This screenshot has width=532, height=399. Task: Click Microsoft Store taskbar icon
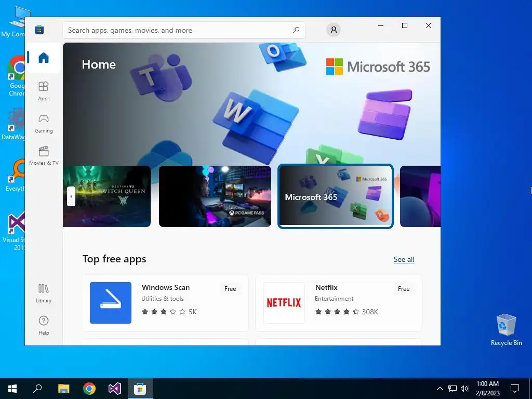click(x=140, y=389)
